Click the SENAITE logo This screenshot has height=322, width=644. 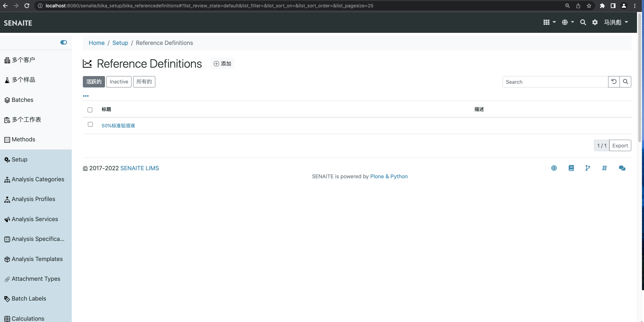[18, 23]
